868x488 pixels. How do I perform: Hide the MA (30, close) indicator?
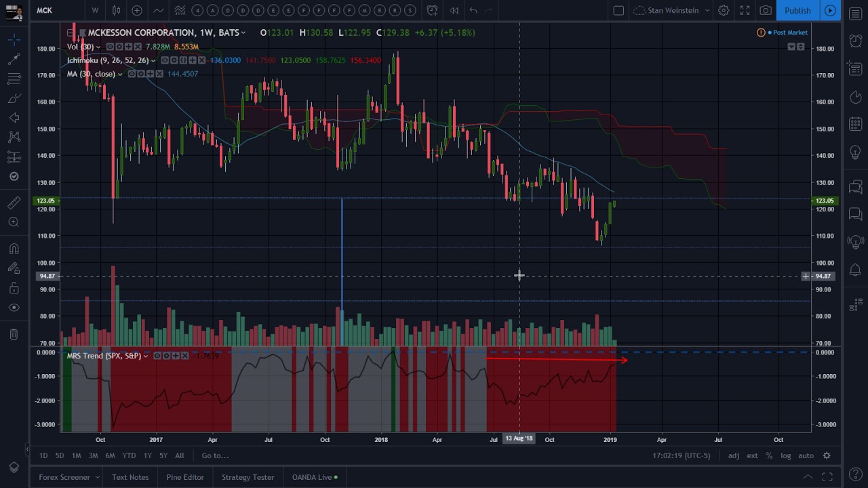tap(132, 74)
